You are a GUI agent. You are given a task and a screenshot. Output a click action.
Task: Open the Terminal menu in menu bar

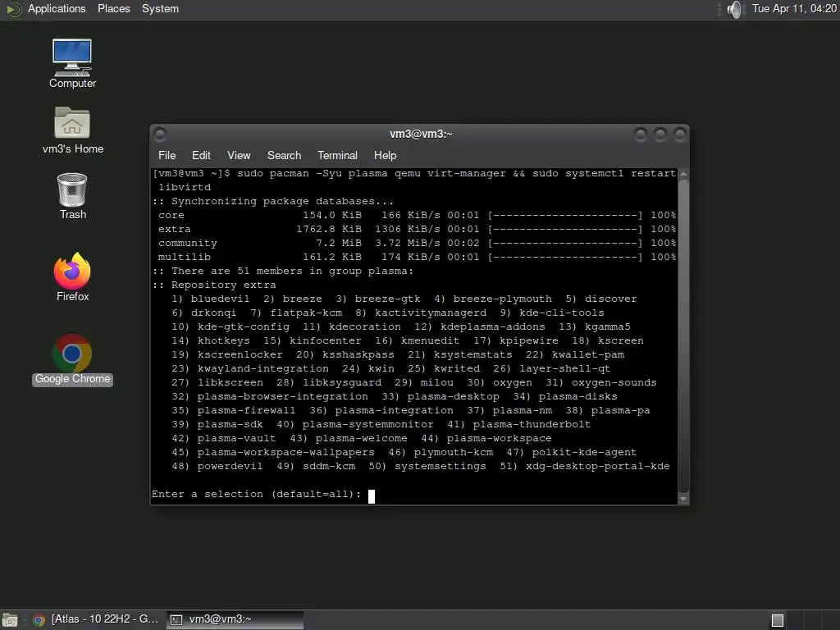(337, 155)
